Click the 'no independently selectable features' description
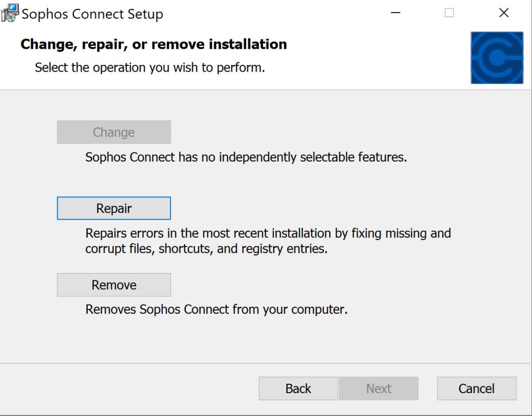This screenshot has height=416, width=532. (x=246, y=157)
